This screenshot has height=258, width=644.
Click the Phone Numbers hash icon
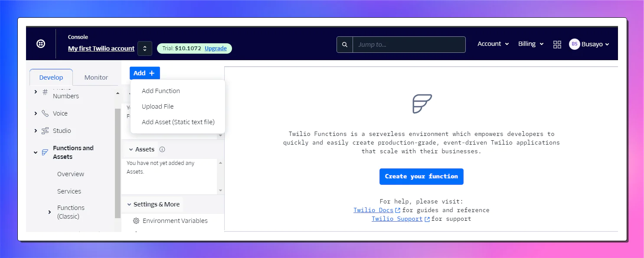point(45,92)
